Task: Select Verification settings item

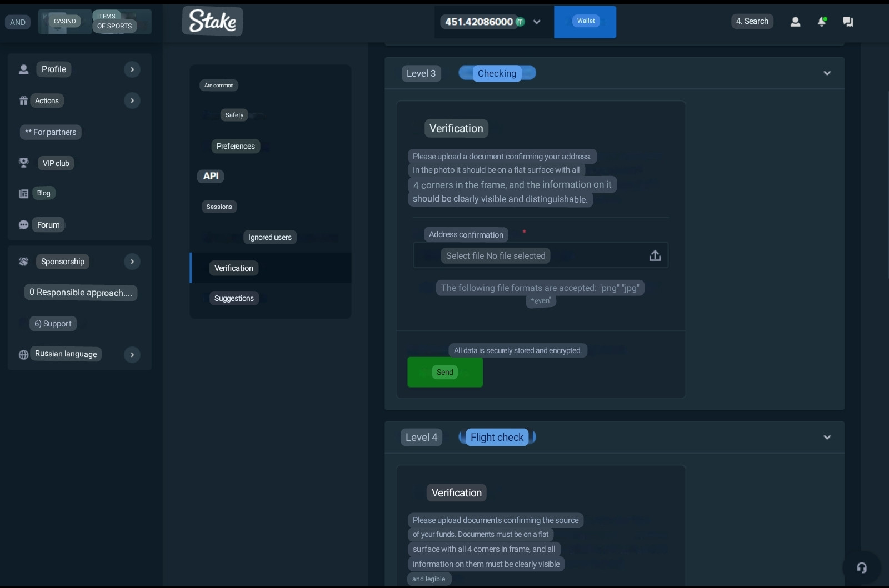Action: [270, 268]
